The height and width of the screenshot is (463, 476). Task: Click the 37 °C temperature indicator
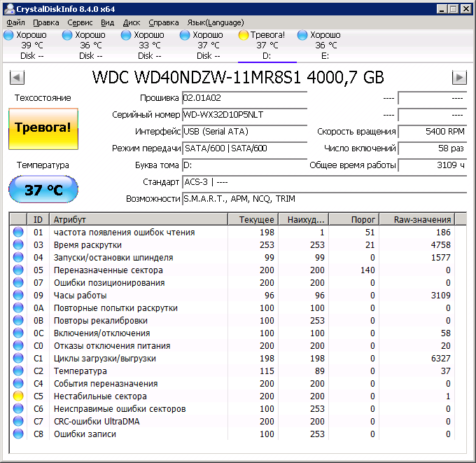[x=43, y=190]
